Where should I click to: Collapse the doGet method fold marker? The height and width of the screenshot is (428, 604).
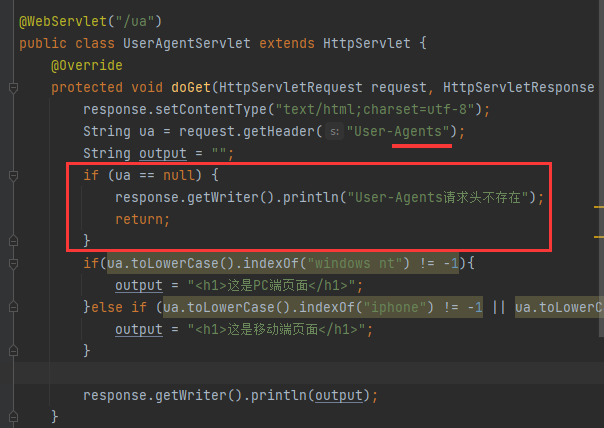click(13, 88)
